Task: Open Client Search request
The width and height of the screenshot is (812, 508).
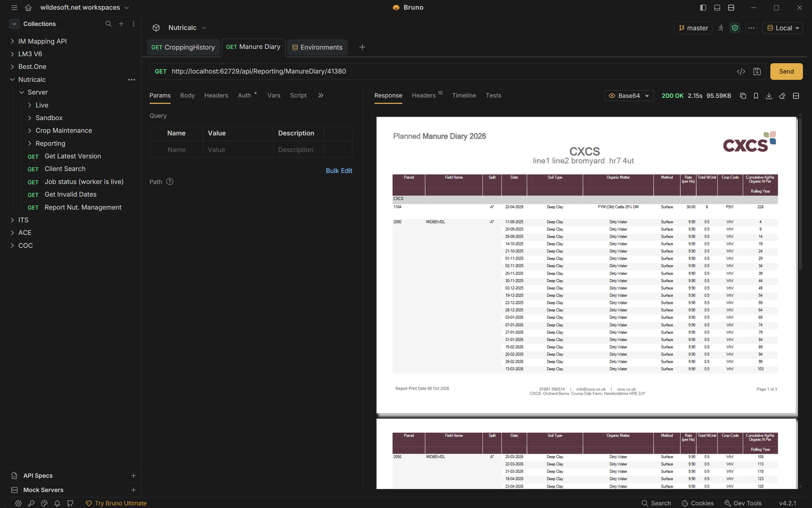Action: coord(65,169)
